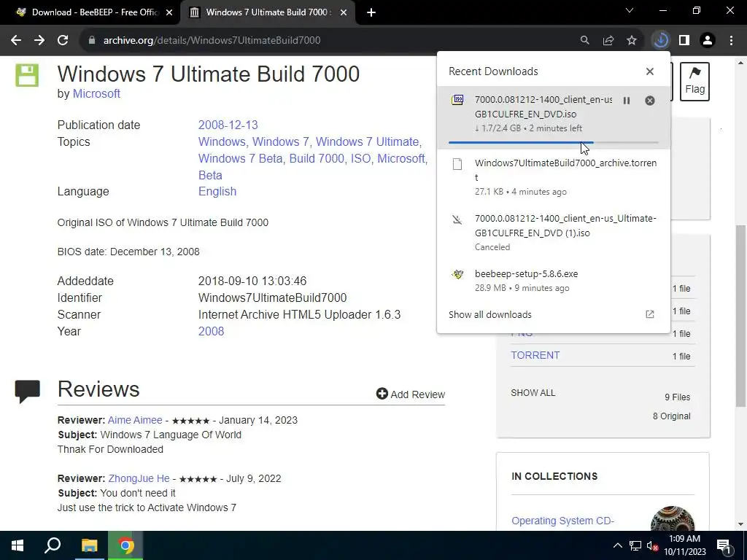The image size is (747, 560).
Task: Click the green floppy software icon
Action: tap(27, 76)
